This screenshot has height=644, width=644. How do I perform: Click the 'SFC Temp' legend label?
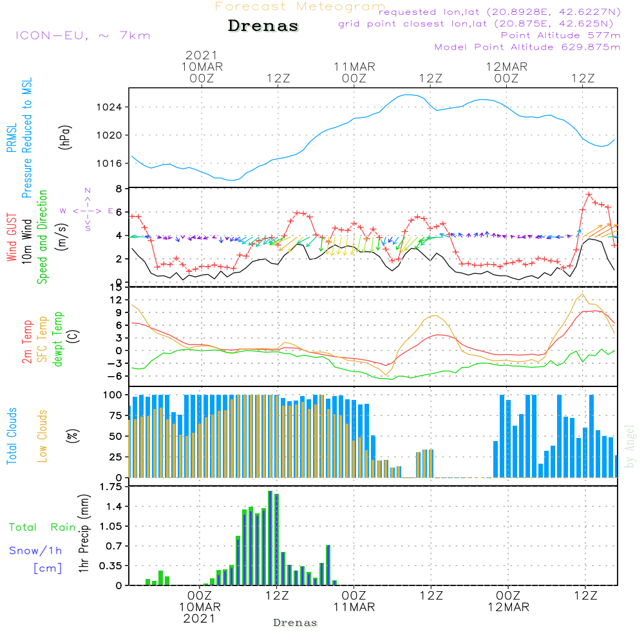42,339
